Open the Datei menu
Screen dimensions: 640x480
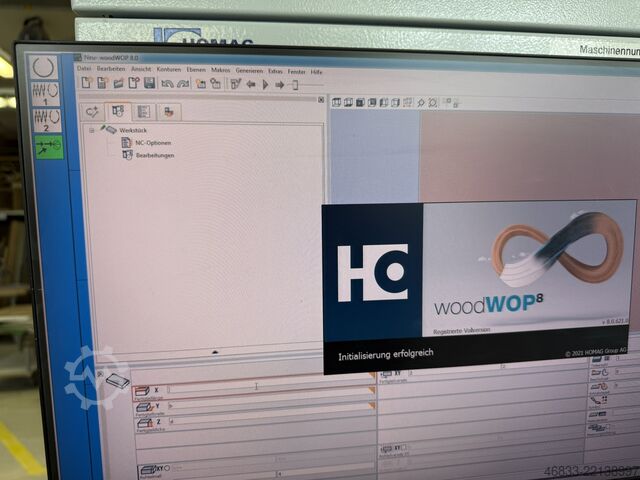click(x=84, y=69)
